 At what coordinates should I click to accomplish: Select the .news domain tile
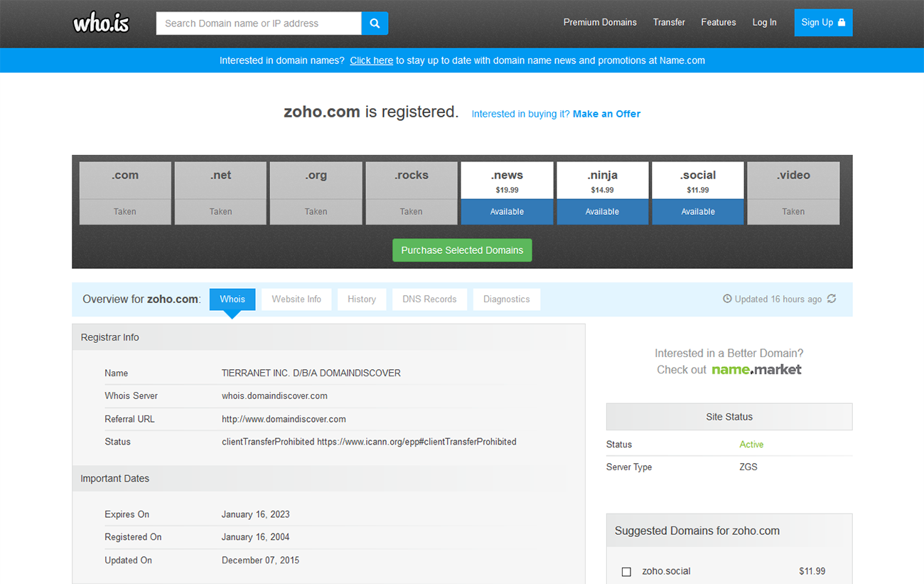(x=507, y=193)
